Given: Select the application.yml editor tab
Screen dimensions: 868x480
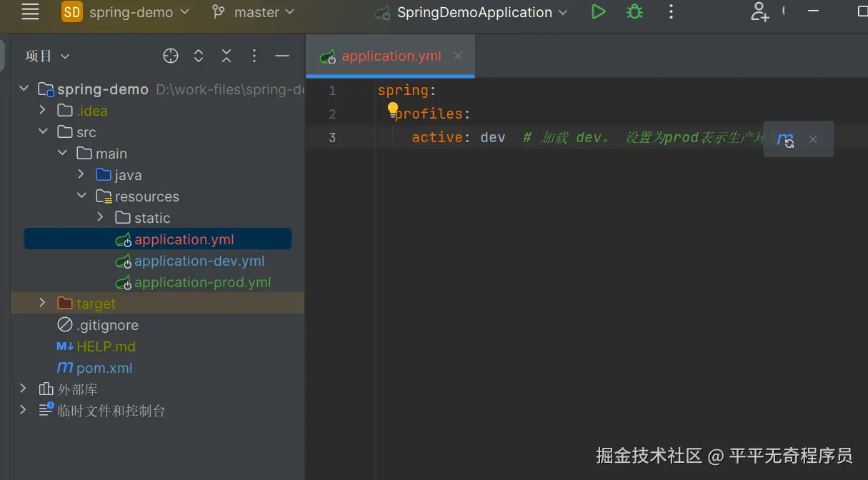Looking at the screenshot, I should click(x=391, y=56).
